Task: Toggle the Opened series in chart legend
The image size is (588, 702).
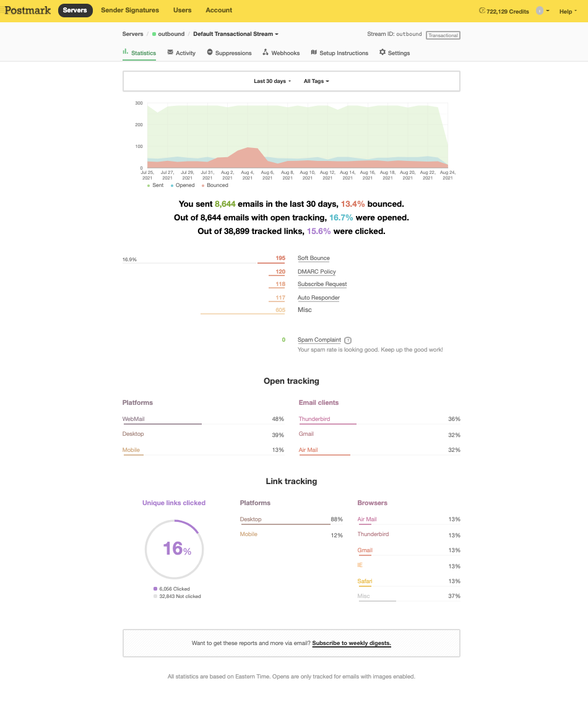Action: 182,185
